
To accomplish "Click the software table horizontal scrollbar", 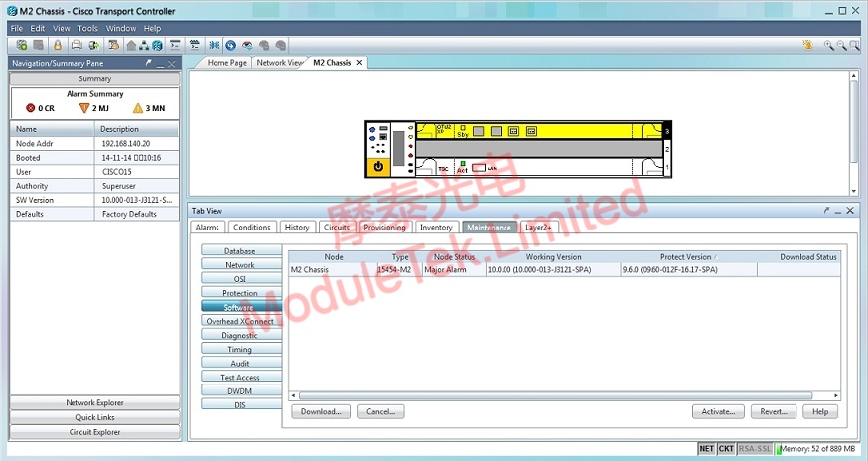I will (x=556, y=395).
